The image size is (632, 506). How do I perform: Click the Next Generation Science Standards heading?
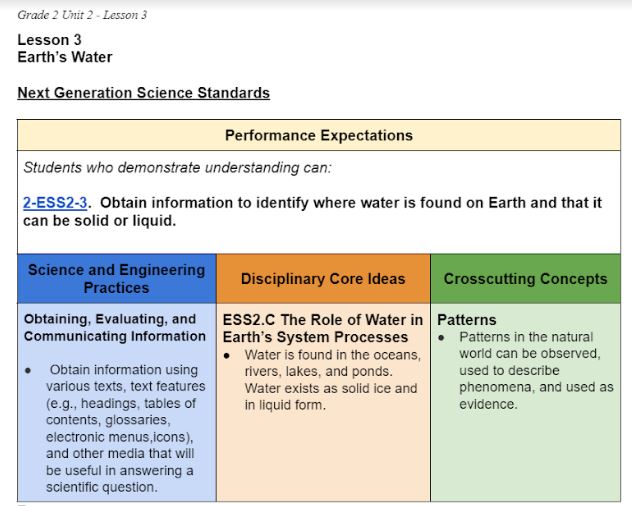pyautogui.click(x=143, y=93)
